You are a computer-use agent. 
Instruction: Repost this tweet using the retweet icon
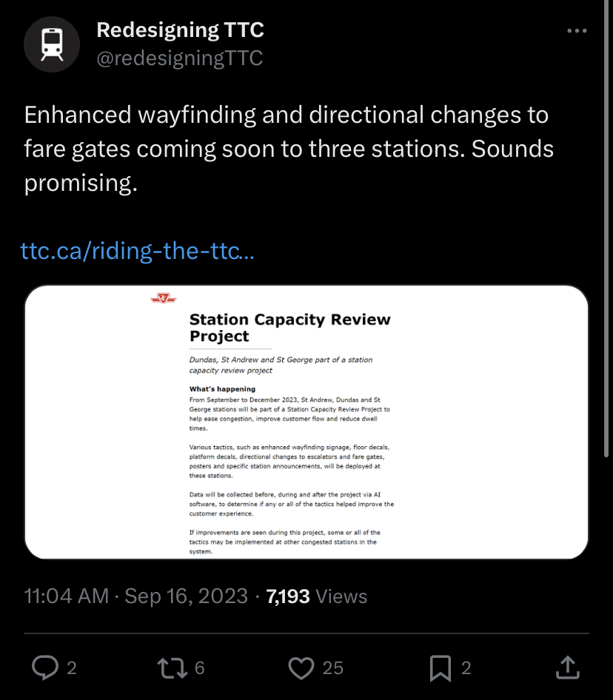(x=172, y=668)
